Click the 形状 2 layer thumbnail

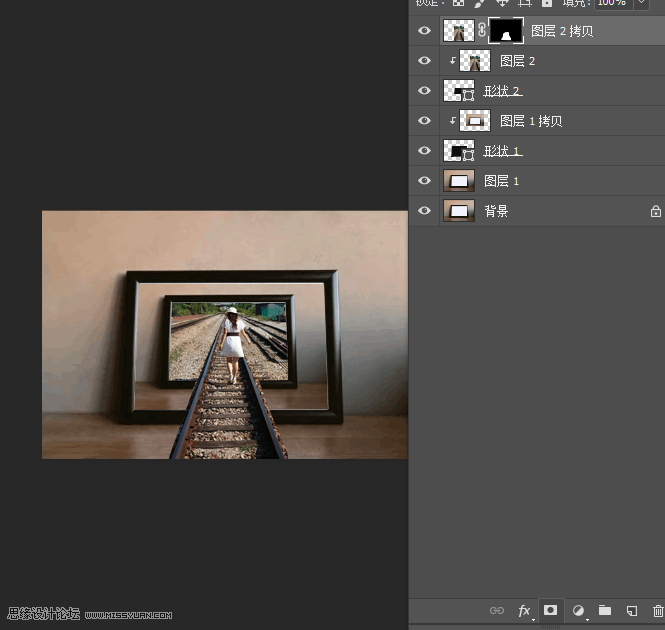coord(459,91)
